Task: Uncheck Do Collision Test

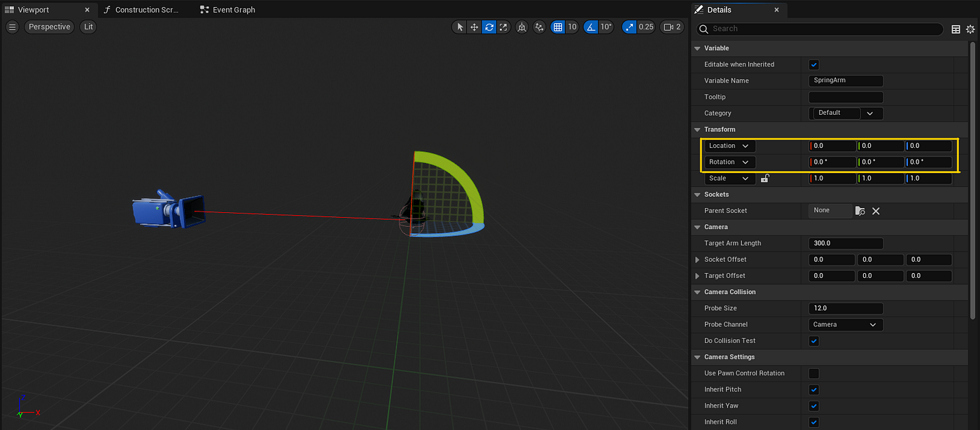Action: pos(813,341)
